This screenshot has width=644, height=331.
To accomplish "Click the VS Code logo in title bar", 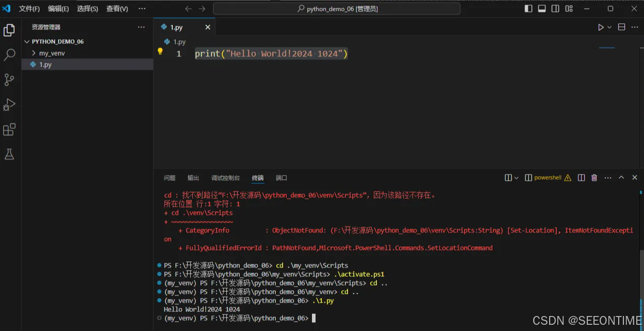I will tap(7, 8).
